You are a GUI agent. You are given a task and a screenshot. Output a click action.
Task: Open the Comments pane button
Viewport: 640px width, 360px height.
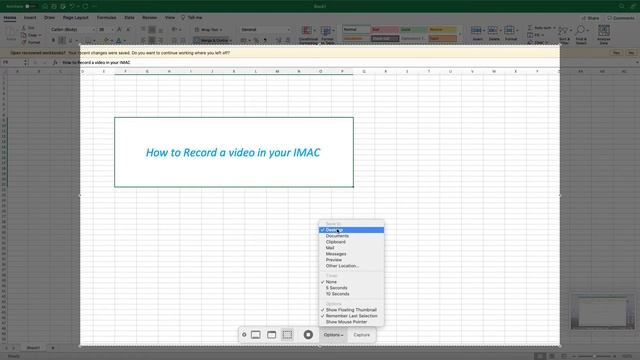(621, 18)
